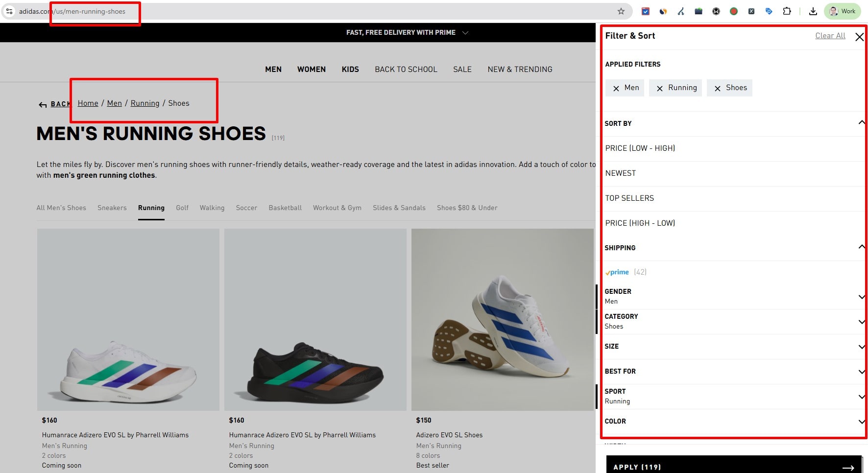This screenshot has height=473, width=868.
Task: Click the Clear All link
Action: pos(830,36)
